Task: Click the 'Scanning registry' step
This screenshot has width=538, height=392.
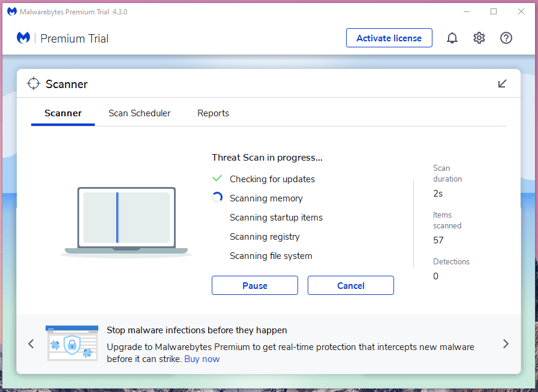Action: point(265,237)
